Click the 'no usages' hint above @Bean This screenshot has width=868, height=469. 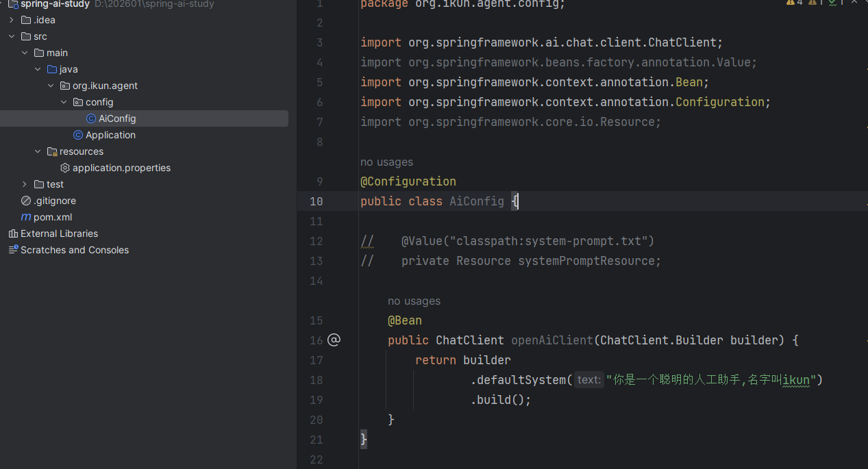click(x=414, y=301)
